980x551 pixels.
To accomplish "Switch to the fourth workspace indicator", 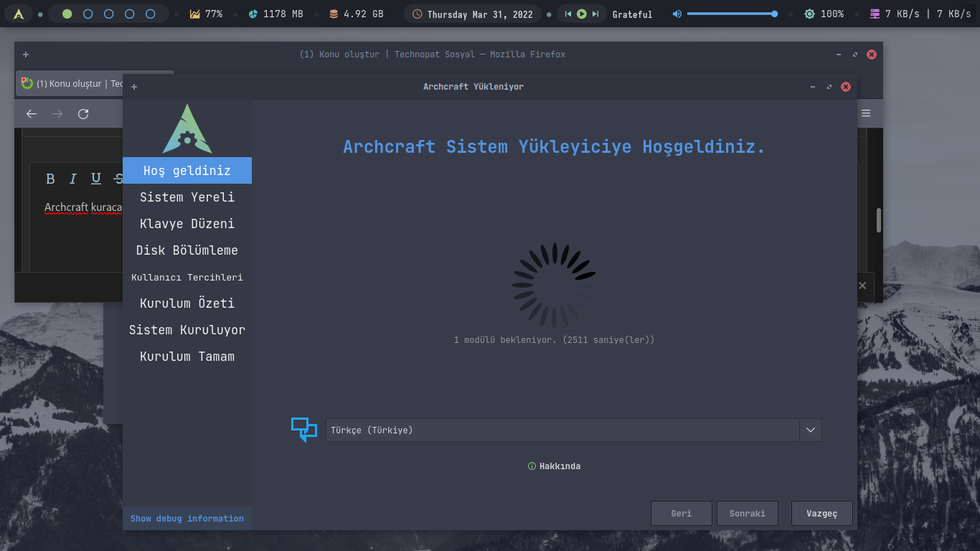I will 129,14.
